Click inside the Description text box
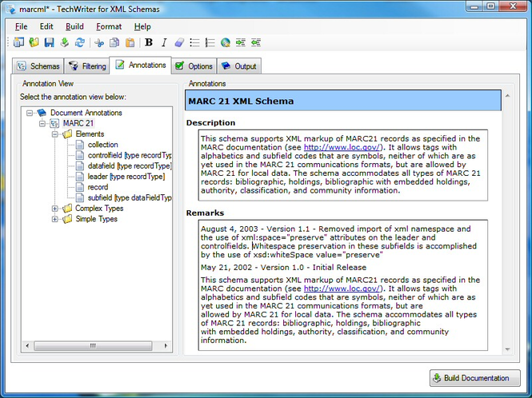Viewport: 532px width, 398px height. [x=343, y=165]
